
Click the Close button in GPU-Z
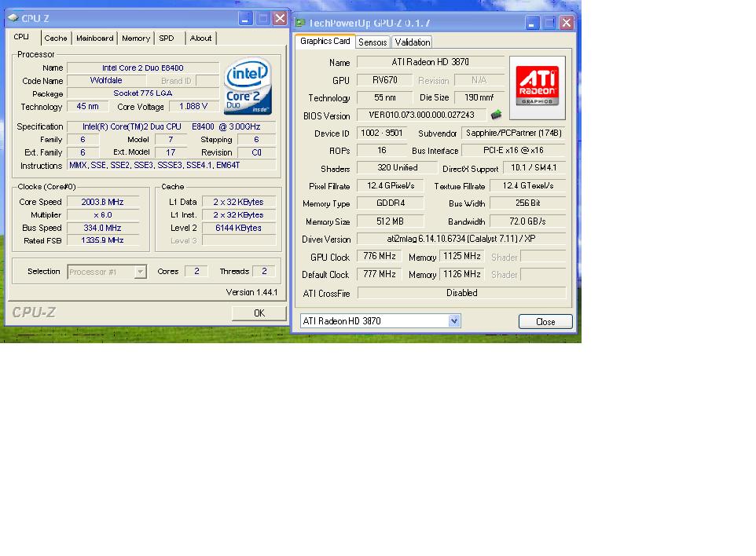pyautogui.click(x=545, y=322)
